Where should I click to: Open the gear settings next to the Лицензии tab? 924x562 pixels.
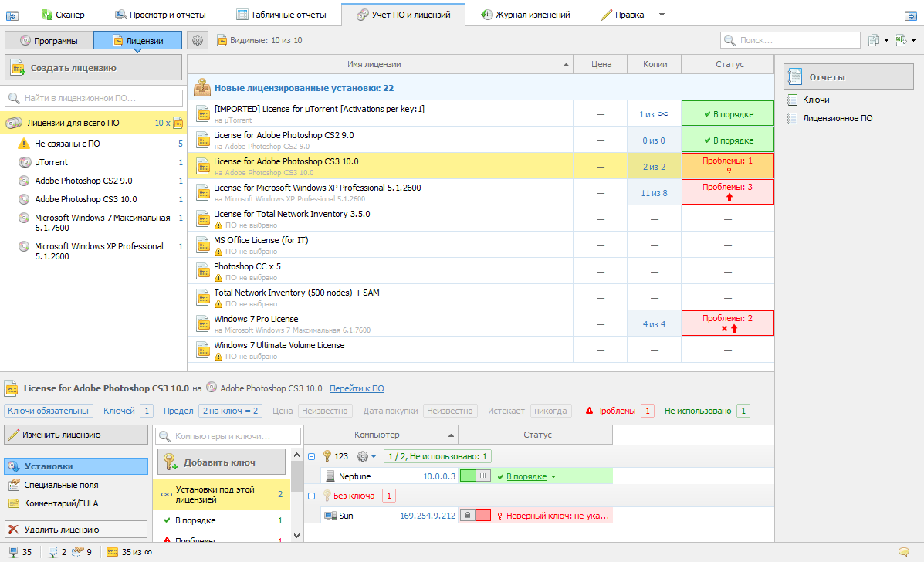(198, 40)
